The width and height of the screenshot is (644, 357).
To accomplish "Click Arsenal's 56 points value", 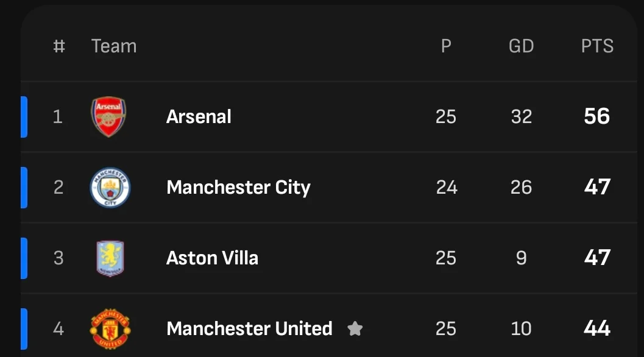I will (x=596, y=116).
